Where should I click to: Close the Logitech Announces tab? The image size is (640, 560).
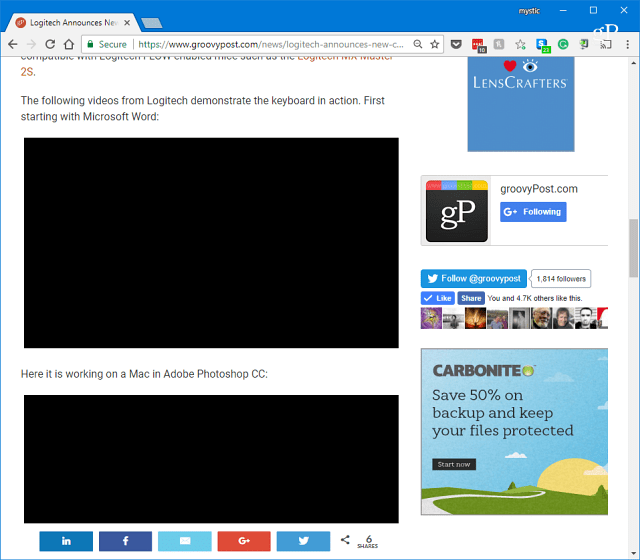[127, 23]
